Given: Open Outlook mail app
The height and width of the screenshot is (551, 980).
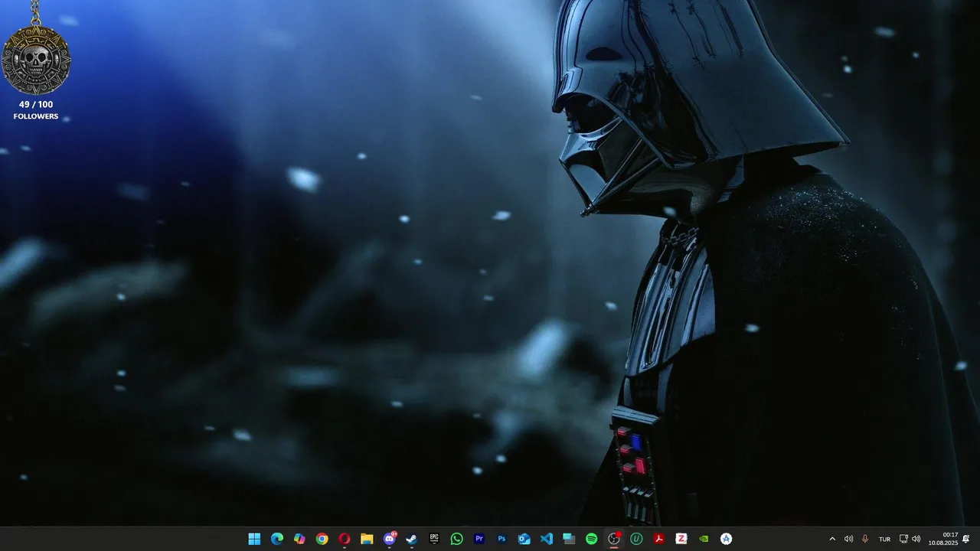Looking at the screenshot, I should pos(524,539).
